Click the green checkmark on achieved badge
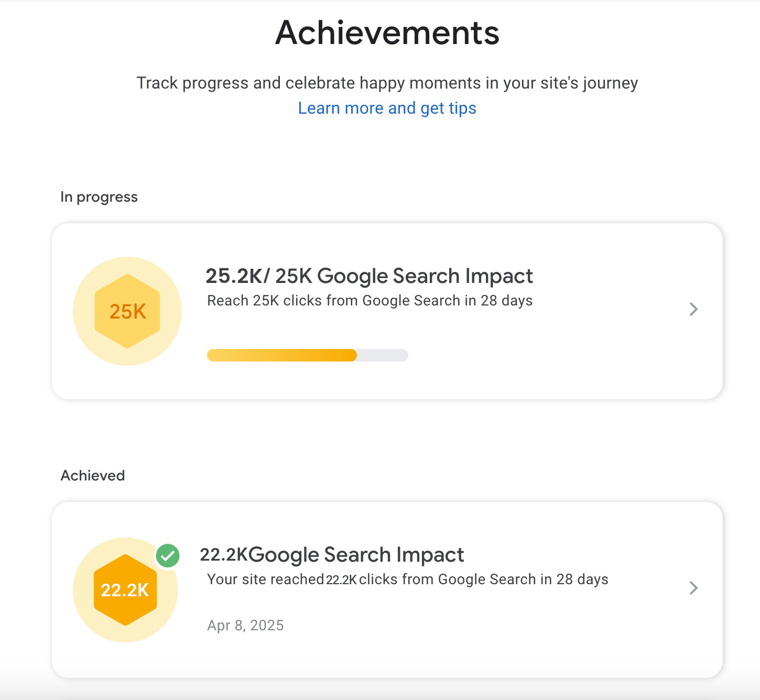The height and width of the screenshot is (700, 760). point(168,555)
